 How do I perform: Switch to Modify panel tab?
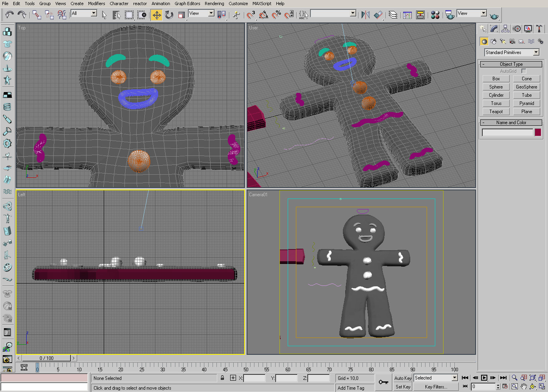[494, 29]
